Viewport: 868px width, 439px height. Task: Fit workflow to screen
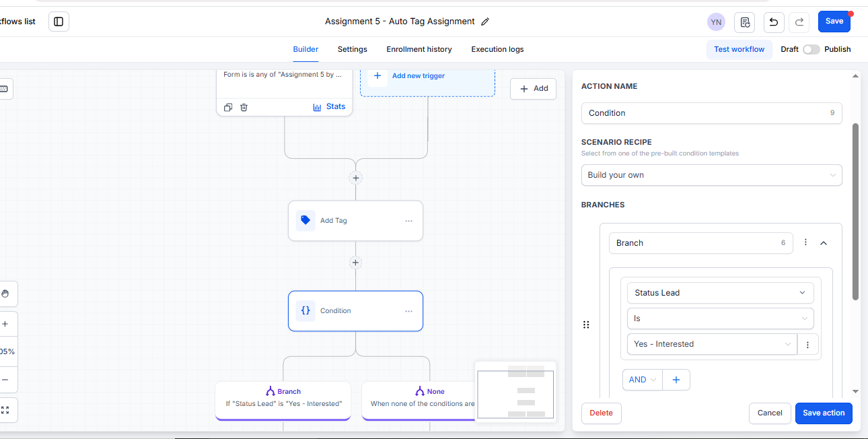[x=5, y=409]
